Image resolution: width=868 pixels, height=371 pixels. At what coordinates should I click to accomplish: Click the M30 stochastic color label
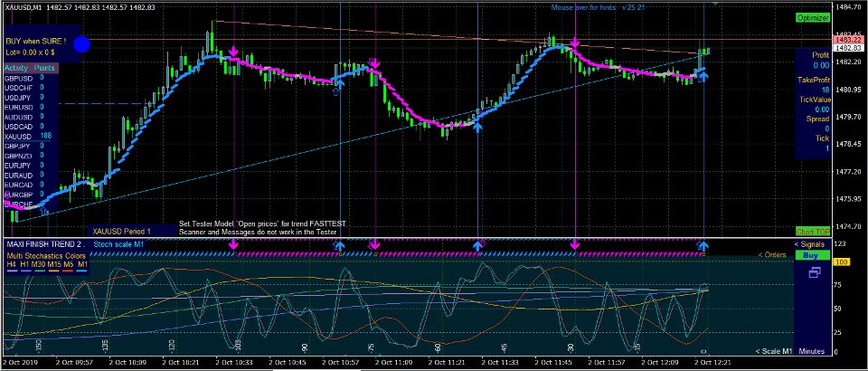(39, 265)
